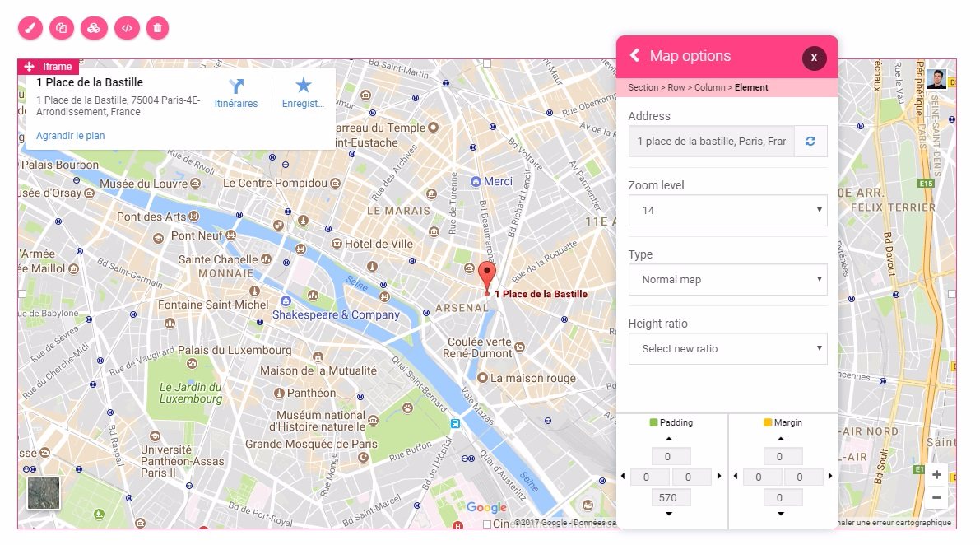Screen dimensions: 980x545
Task: Click the bottom padding field showing 570
Action: tap(668, 497)
